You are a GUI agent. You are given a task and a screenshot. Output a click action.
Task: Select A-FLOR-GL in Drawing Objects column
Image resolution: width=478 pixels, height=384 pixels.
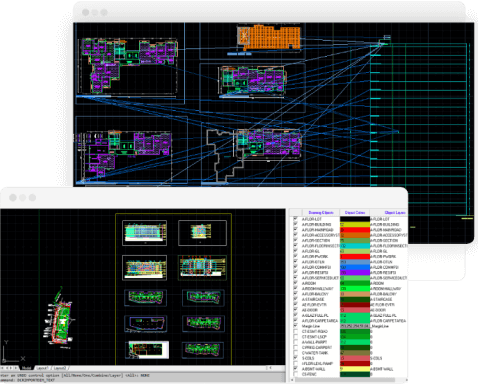(311, 251)
